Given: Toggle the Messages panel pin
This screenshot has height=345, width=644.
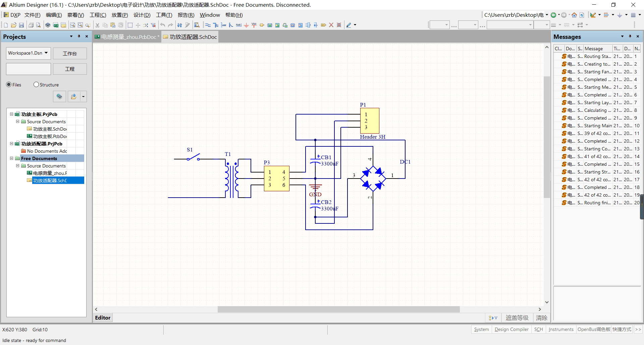Looking at the screenshot, I should (630, 37).
